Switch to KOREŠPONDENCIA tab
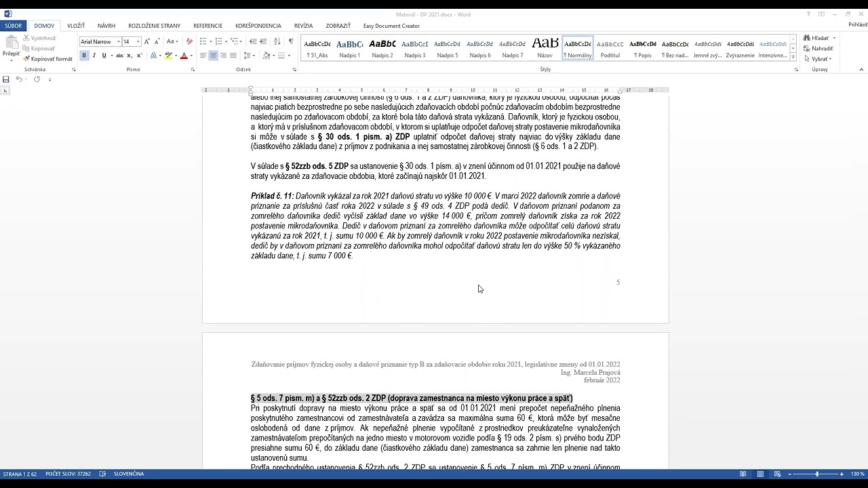 [258, 26]
